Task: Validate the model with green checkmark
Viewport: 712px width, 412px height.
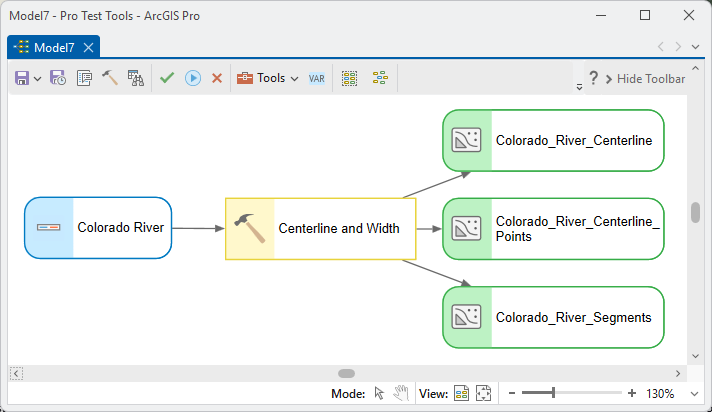Action: coord(167,78)
